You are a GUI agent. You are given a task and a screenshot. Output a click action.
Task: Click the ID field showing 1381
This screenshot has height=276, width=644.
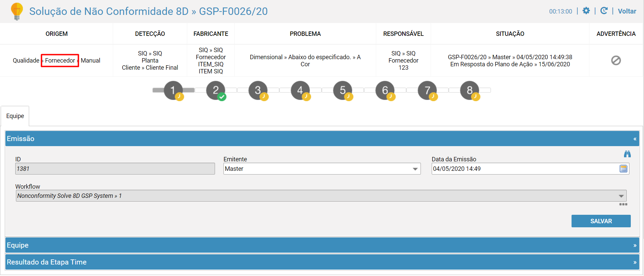115,169
